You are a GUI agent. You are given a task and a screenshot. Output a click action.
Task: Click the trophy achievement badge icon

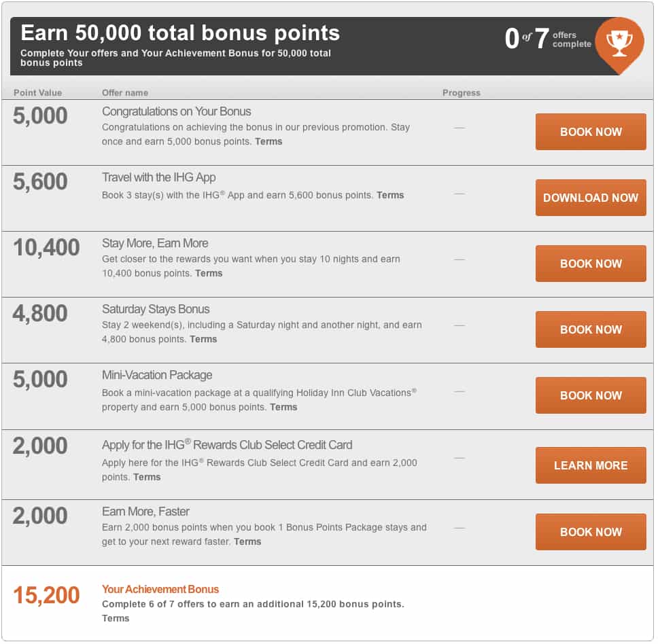(621, 45)
